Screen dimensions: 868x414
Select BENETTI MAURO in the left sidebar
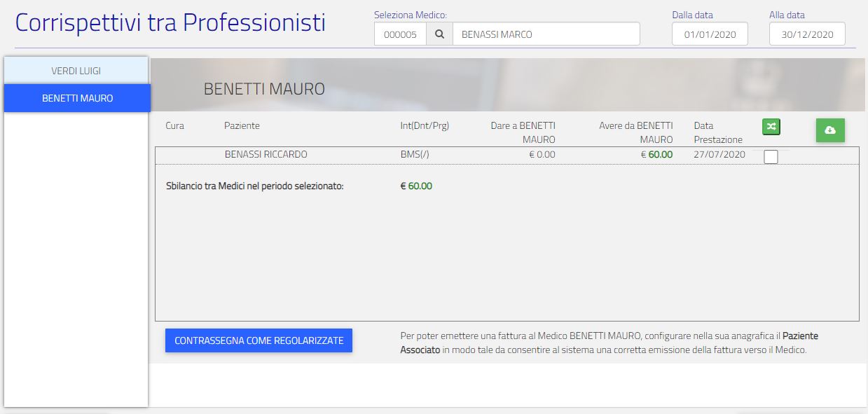pos(77,98)
